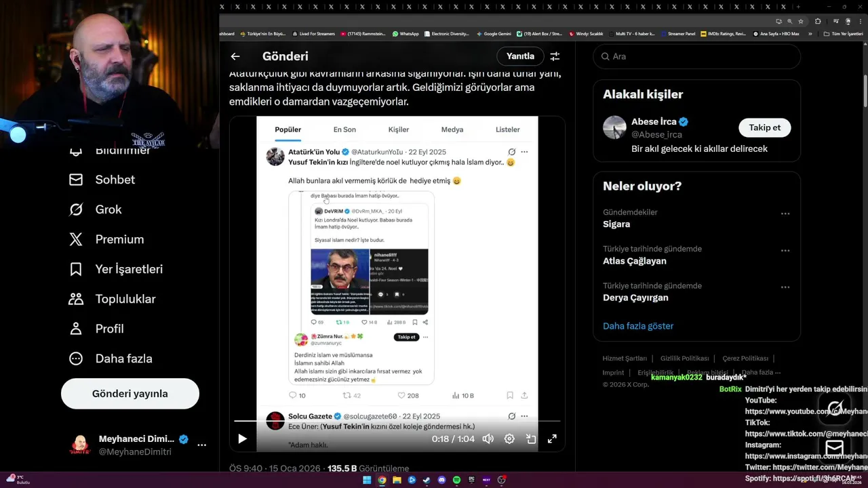
Task: Open the WhatsApp bookmark in bookmarks bar
Action: tap(406, 33)
